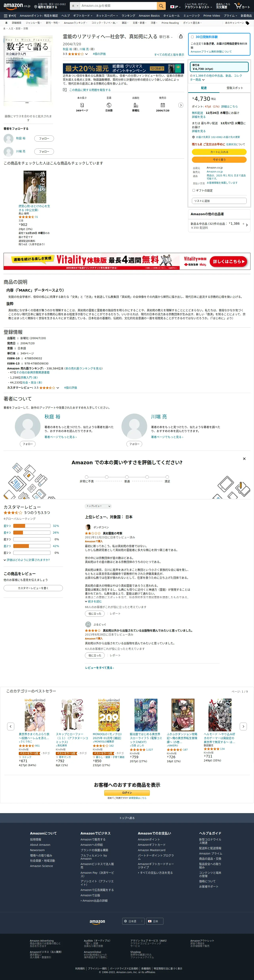The image size is (254, 980).
Task: Click the 発売日 calendar icon
Action: [x=162, y=105]
